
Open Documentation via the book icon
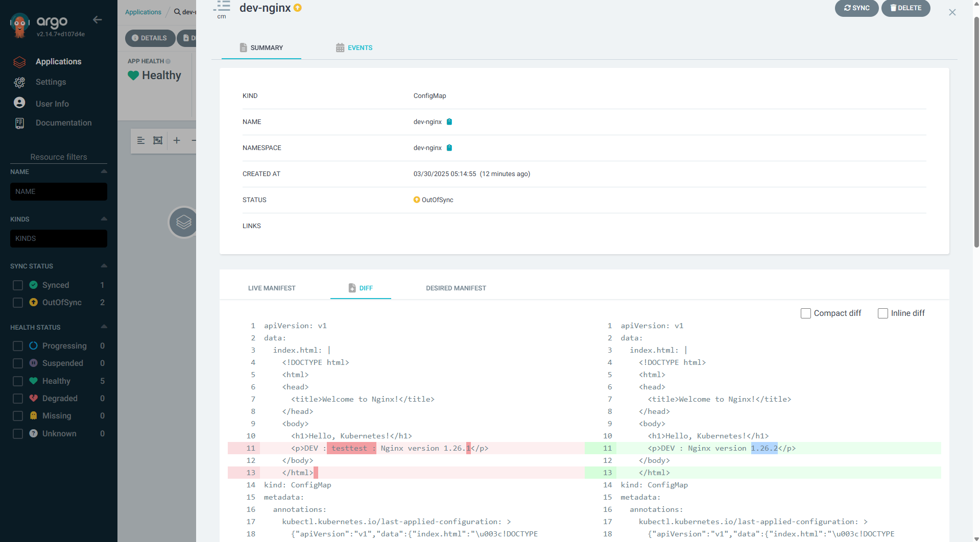tap(19, 123)
